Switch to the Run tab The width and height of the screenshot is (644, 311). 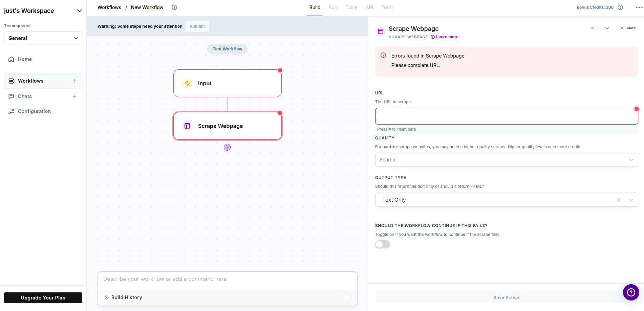(333, 7)
